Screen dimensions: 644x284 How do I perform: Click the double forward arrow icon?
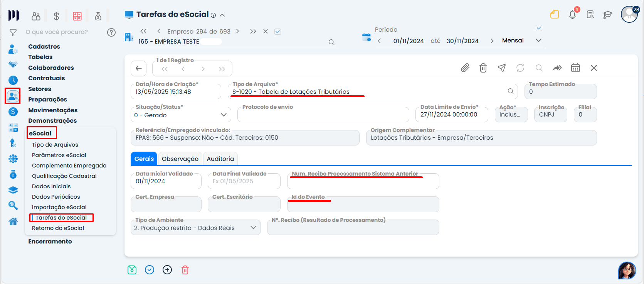point(557,68)
